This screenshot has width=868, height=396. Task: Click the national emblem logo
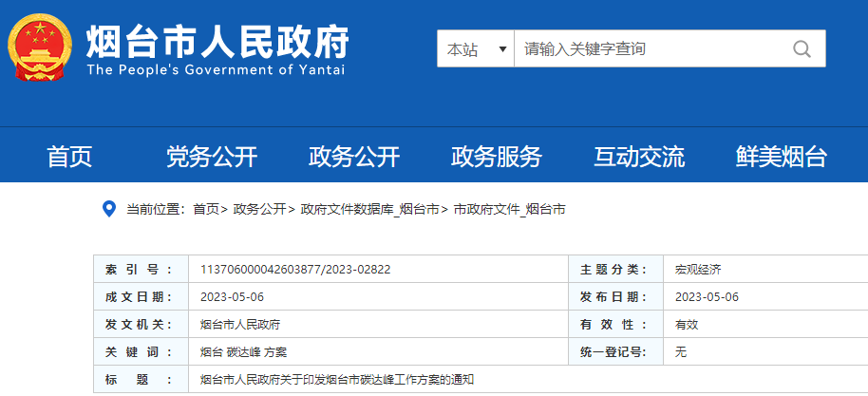40,48
